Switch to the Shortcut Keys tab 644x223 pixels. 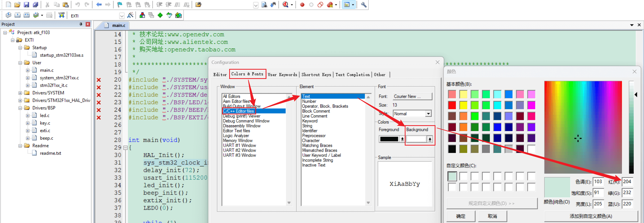point(316,75)
